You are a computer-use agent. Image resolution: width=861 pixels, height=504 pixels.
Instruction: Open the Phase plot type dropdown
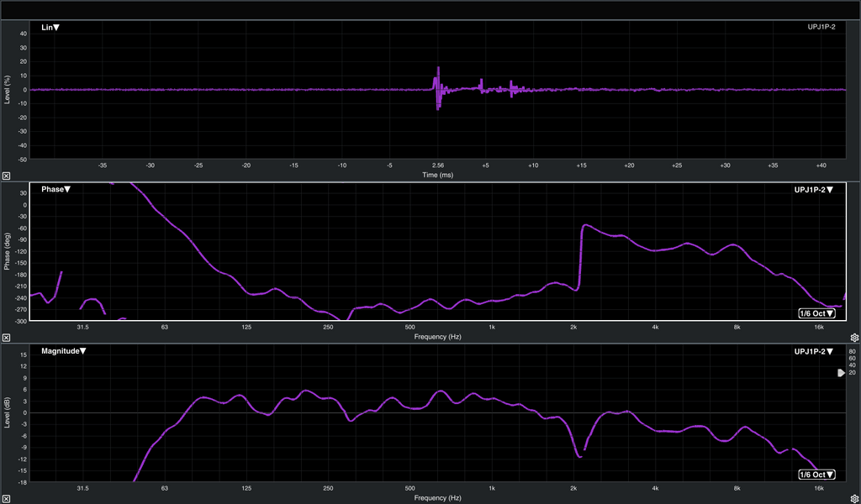tap(56, 190)
